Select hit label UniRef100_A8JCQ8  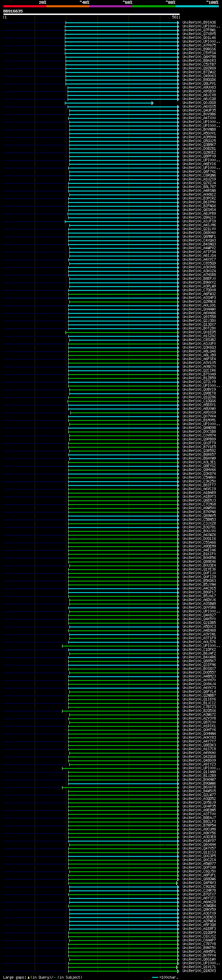point(199,99)
